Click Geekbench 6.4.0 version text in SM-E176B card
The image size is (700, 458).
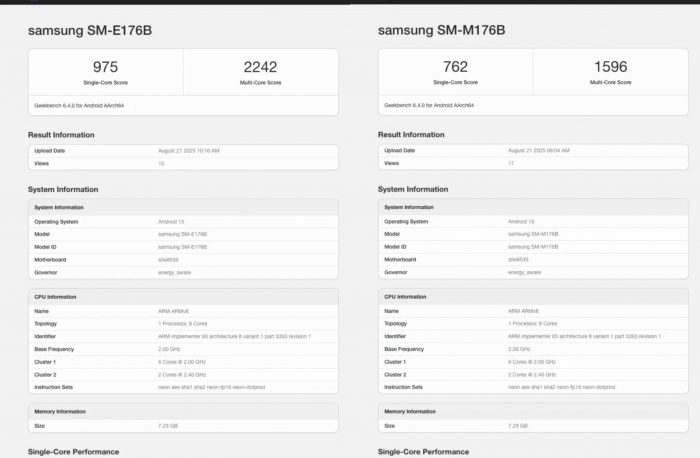tap(79, 106)
